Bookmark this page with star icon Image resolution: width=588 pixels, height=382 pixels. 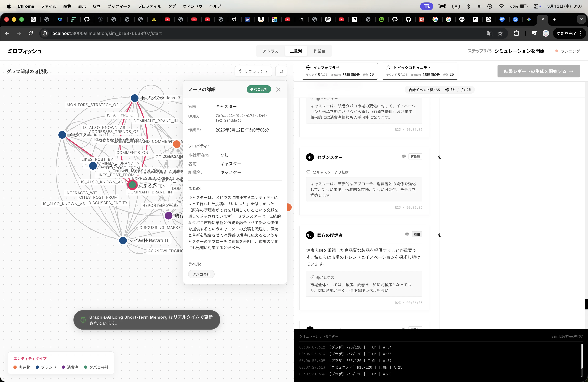click(500, 33)
